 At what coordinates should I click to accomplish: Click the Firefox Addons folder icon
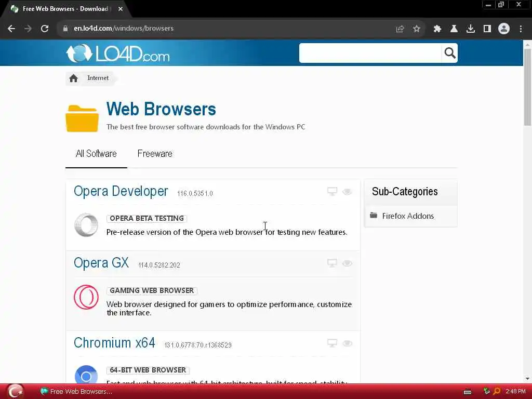pyautogui.click(x=374, y=216)
